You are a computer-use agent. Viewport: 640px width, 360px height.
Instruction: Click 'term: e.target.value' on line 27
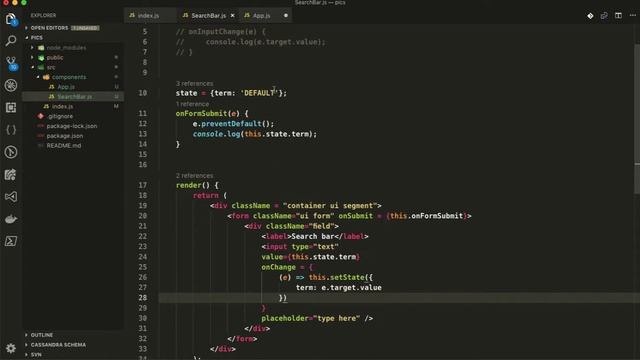pos(339,288)
